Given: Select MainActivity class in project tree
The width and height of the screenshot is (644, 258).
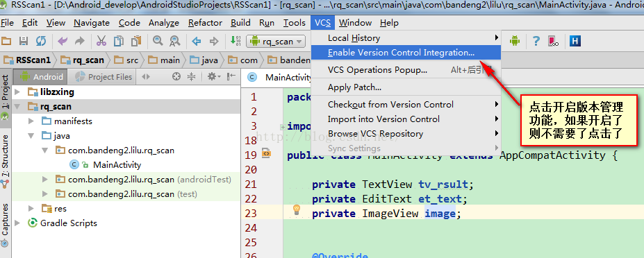Looking at the screenshot, I should pos(117,165).
